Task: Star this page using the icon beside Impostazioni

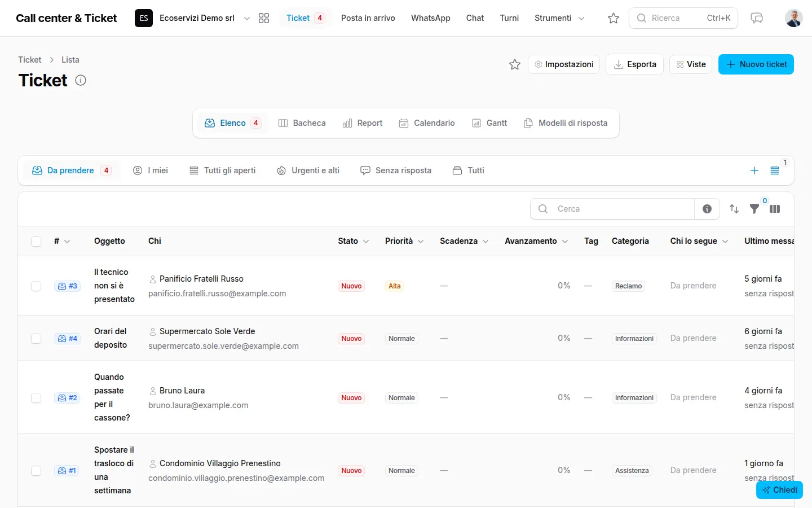Action: click(x=515, y=64)
